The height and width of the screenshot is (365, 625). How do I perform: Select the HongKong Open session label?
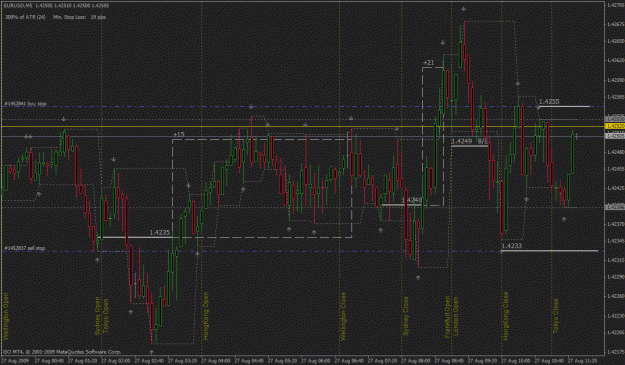pyautogui.click(x=206, y=316)
